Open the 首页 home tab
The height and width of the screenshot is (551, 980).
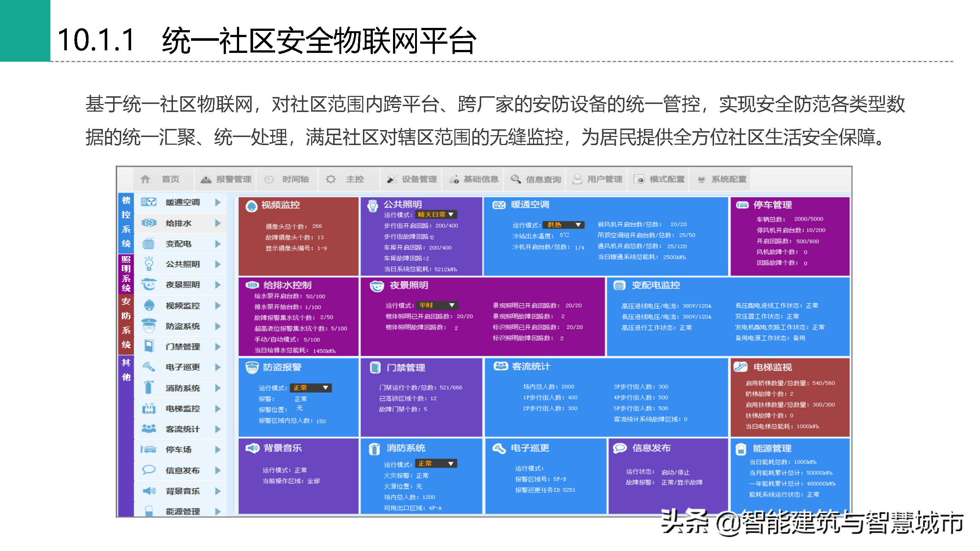[163, 179]
